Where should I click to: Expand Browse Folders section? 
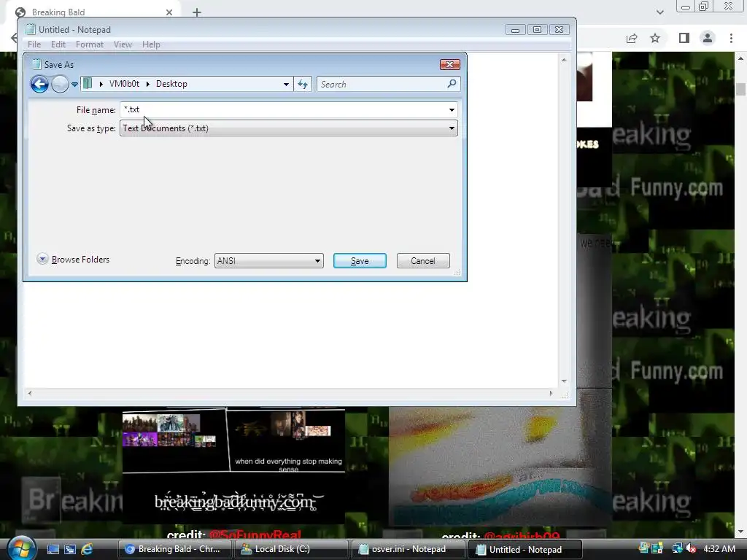click(74, 259)
